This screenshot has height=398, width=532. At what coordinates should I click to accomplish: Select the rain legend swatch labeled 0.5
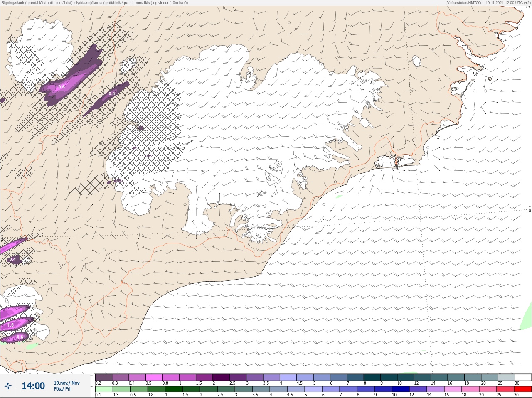click(x=139, y=389)
